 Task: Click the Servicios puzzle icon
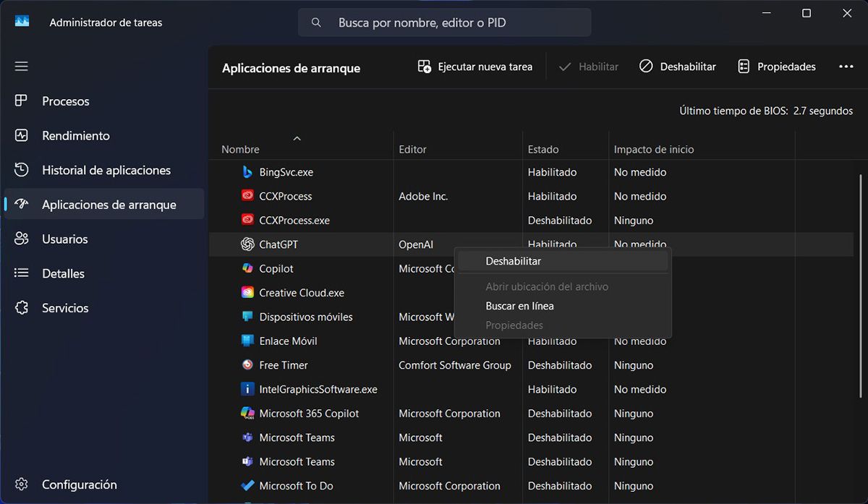21,308
